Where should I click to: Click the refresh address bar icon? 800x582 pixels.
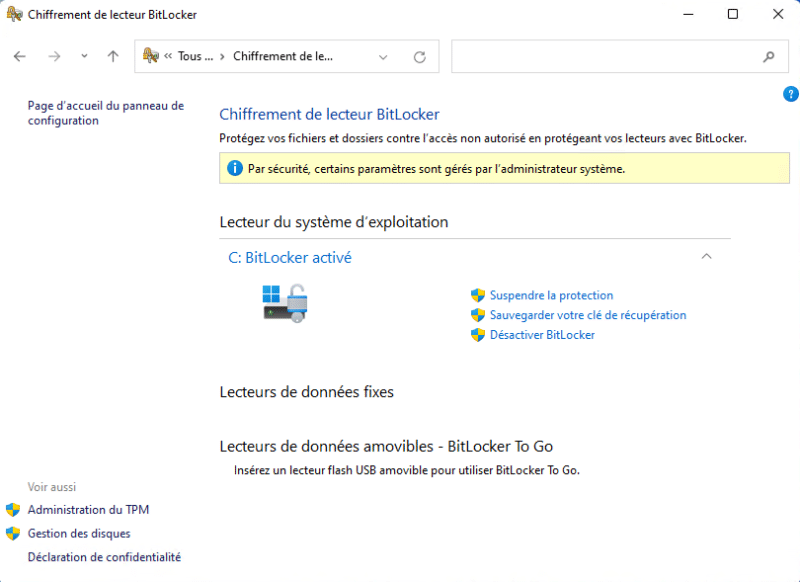click(x=420, y=57)
